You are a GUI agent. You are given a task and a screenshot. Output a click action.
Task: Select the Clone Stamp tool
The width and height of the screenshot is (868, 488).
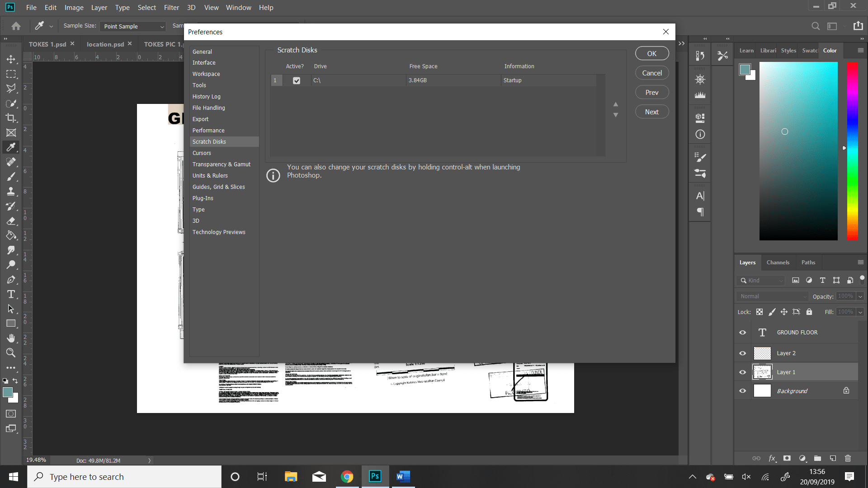[x=11, y=191]
